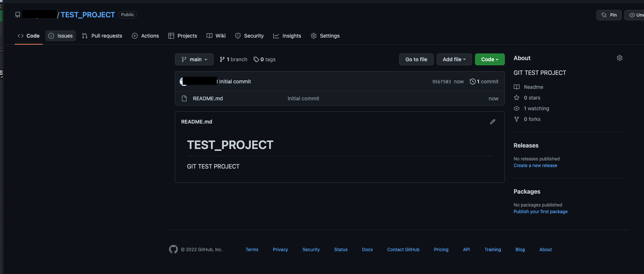
Task: Open the API footer link
Action: click(x=467, y=250)
